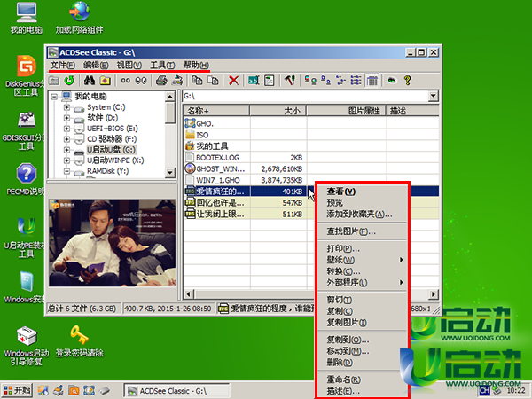
Task: Sort by the 名称 column header
Action: (x=217, y=111)
